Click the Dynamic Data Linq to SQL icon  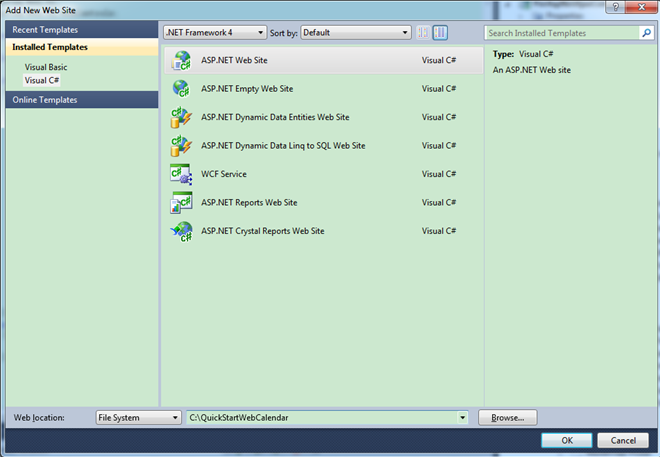[x=181, y=146]
